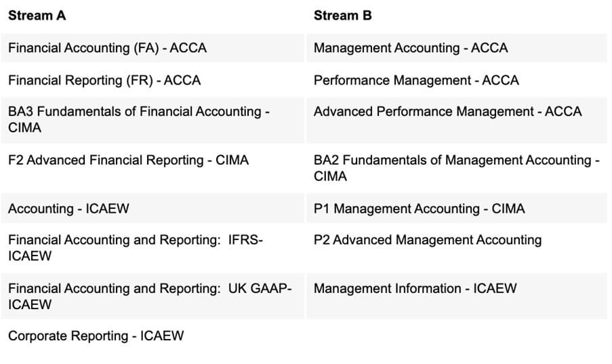Screen dimensions: 612x364
Task: Click the ICAEW text under UK GAAP
Action: point(30,304)
